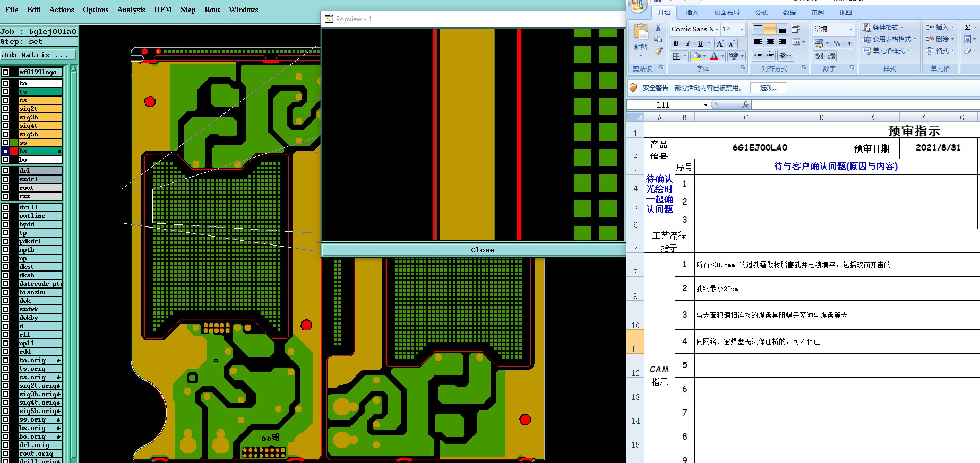Open the Actions menu

[x=62, y=10]
